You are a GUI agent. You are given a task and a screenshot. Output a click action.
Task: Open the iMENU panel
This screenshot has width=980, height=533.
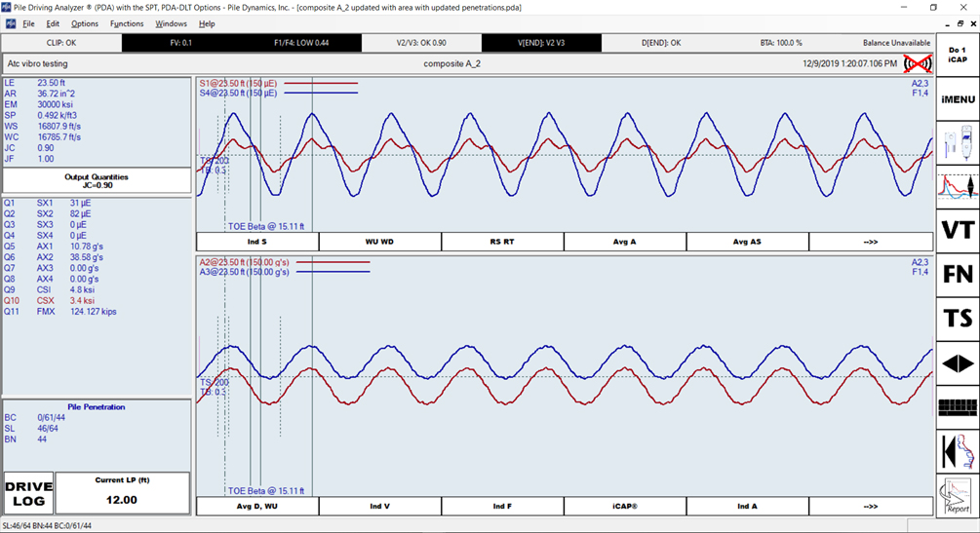pyautogui.click(x=958, y=99)
